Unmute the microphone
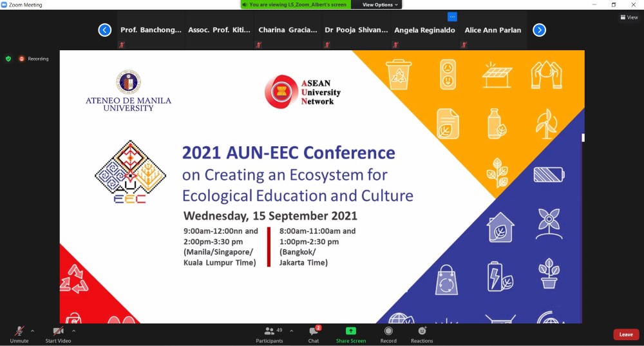Screen dimensions: 644x346 (19, 334)
